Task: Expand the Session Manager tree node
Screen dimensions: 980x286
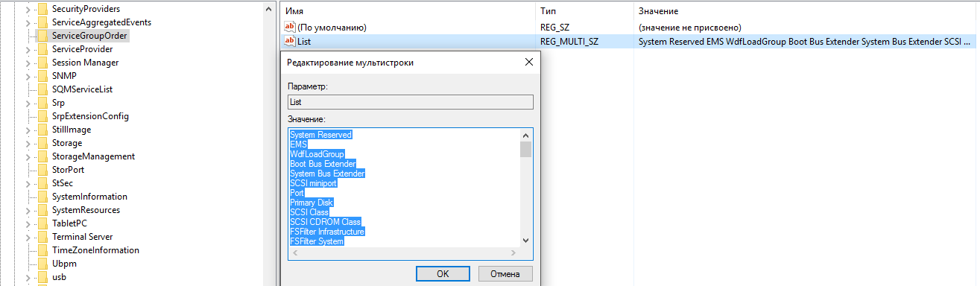Action: (x=29, y=63)
